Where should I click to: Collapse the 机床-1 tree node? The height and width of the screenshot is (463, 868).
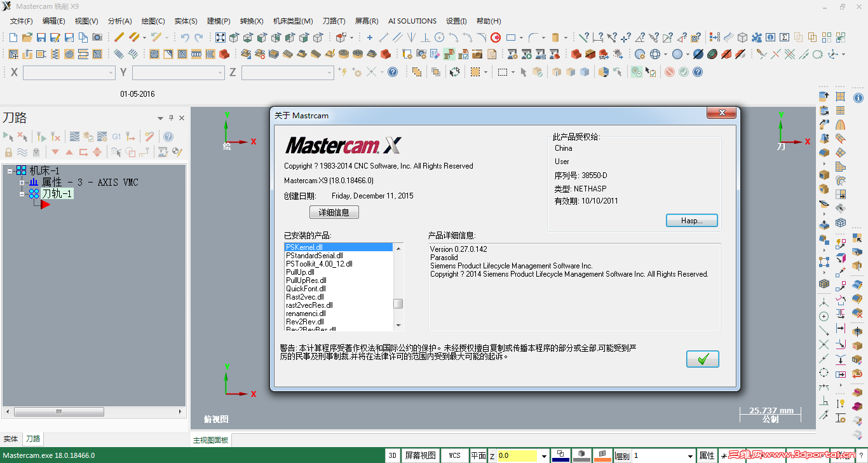coord(11,171)
